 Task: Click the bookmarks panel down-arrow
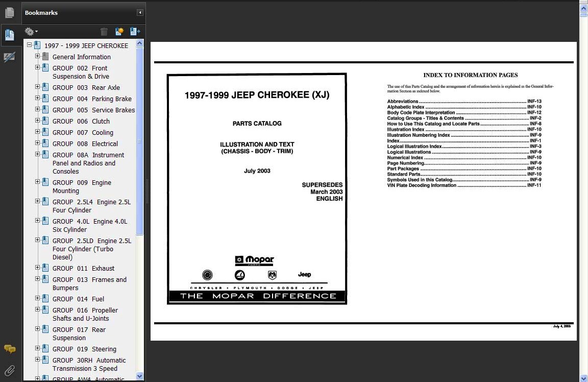click(139, 376)
